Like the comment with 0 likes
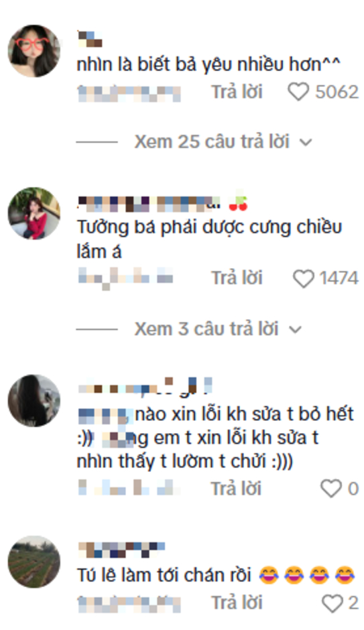Image resolution: width=364 pixels, height=630 pixels. (x=330, y=489)
